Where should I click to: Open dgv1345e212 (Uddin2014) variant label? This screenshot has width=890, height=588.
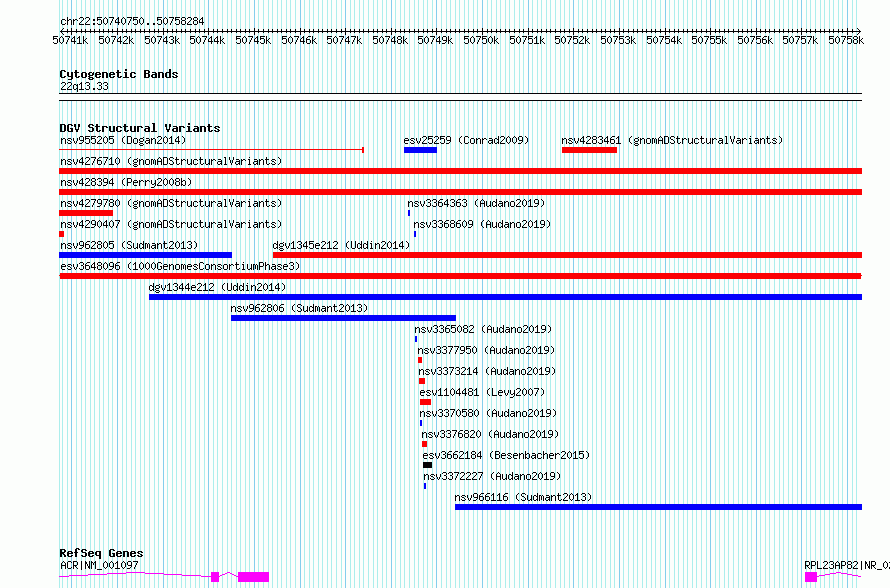341,245
